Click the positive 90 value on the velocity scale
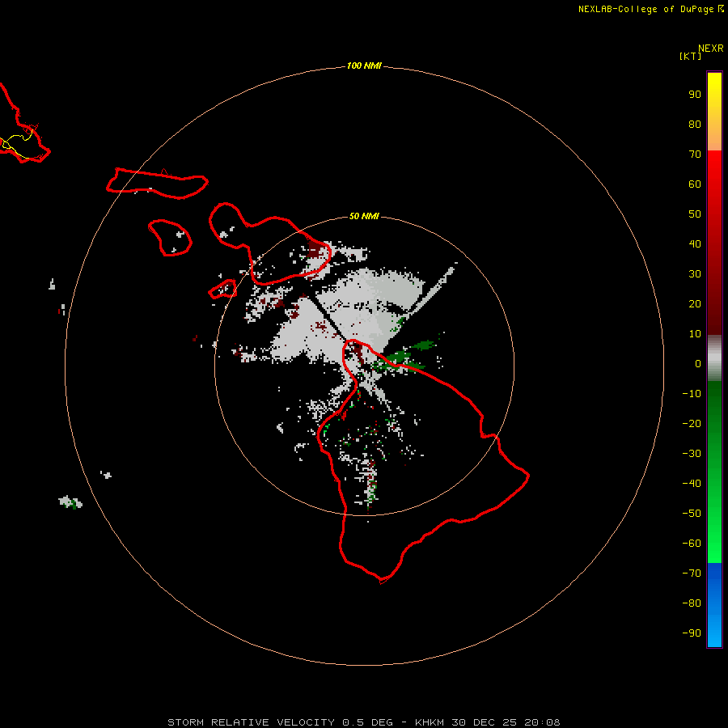Screen dimensions: 728x728 (695, 95)
